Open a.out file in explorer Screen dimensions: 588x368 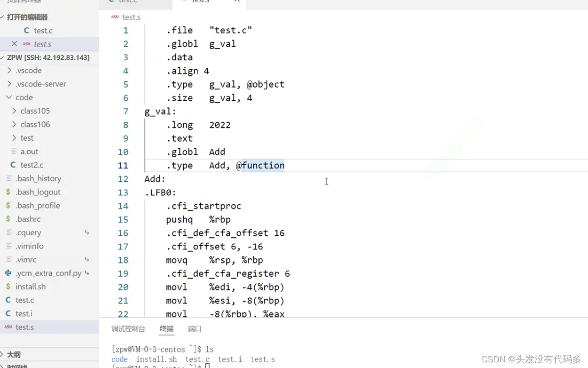(x=29, y=152)
